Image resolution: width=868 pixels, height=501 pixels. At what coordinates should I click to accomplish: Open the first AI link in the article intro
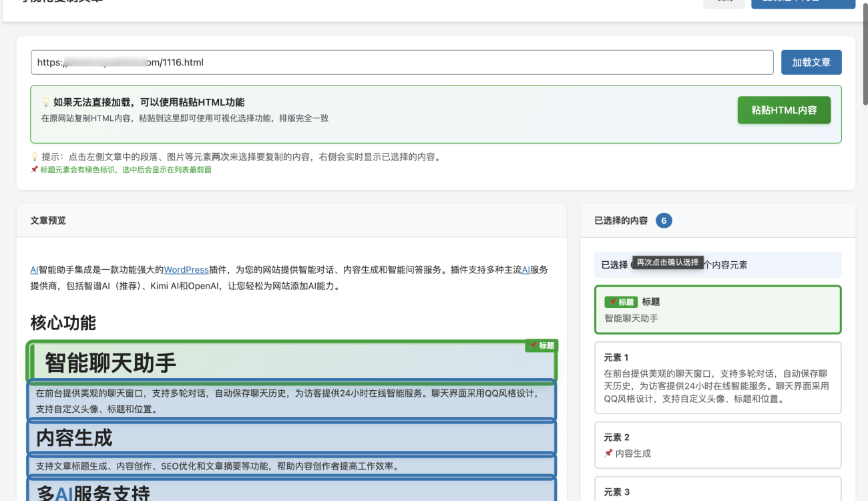coord(34,270)
